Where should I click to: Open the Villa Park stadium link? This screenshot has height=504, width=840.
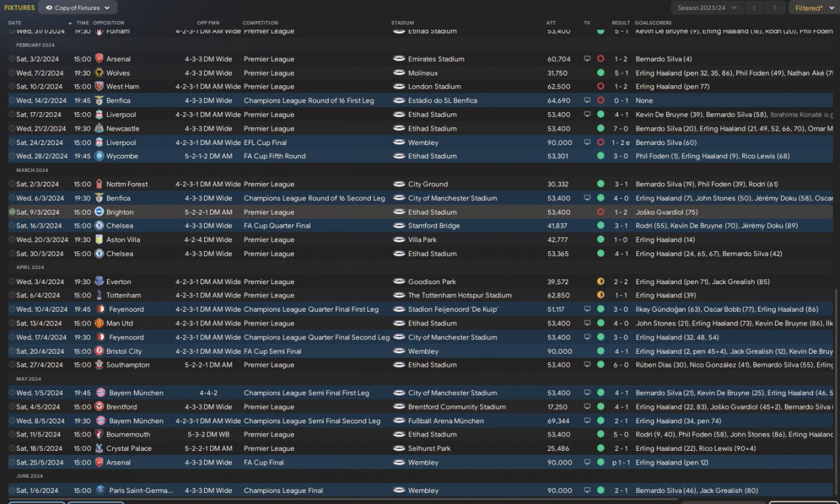coord(423,240)
